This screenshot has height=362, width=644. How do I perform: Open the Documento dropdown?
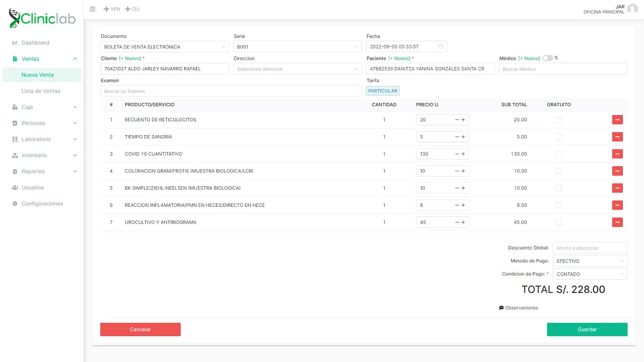[165, 47]
